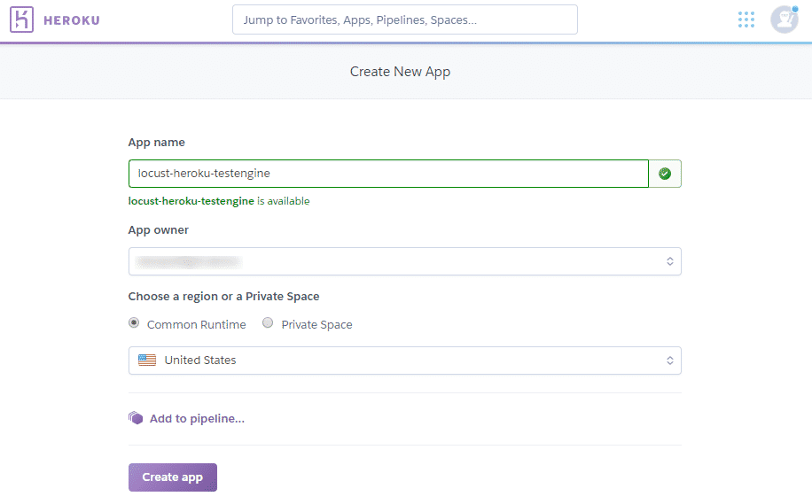Click the purple pipeline hexagon icon
The image size is (812, 504).
136,418
